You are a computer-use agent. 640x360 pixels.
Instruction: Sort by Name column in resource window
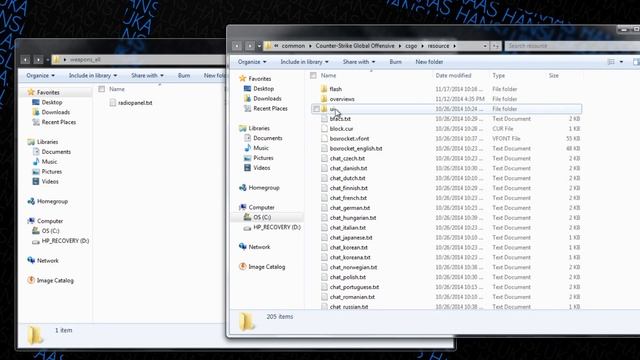[x=328, y=76]
